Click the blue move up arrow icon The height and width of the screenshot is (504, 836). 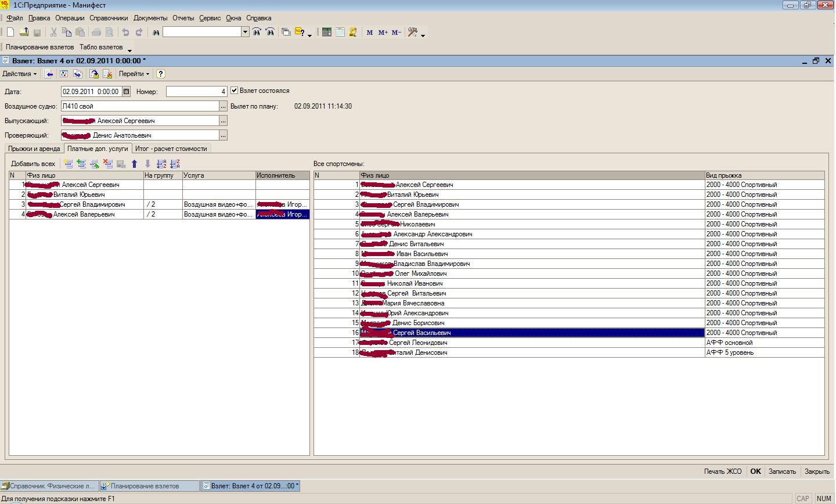pos(135,164)
